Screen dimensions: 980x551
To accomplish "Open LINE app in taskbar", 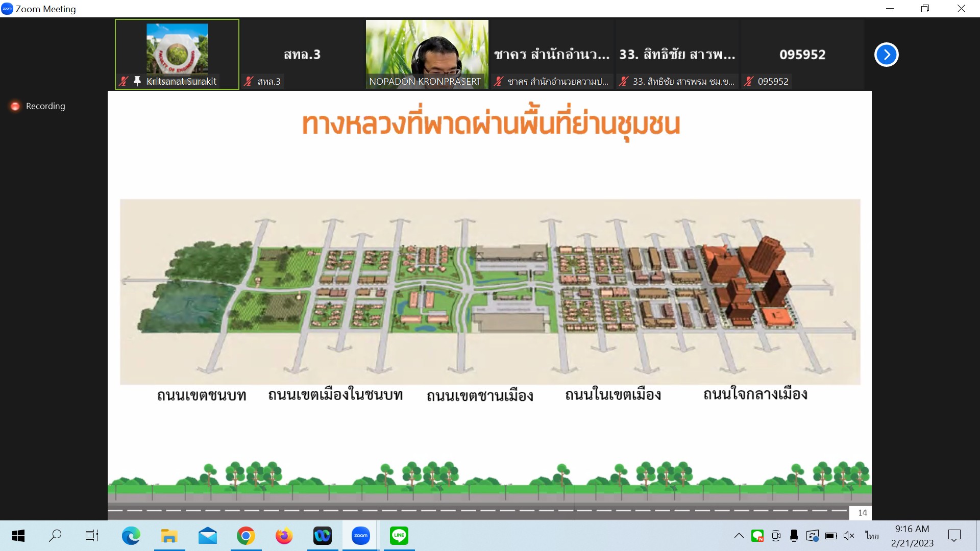I will [x=399, y=536].
